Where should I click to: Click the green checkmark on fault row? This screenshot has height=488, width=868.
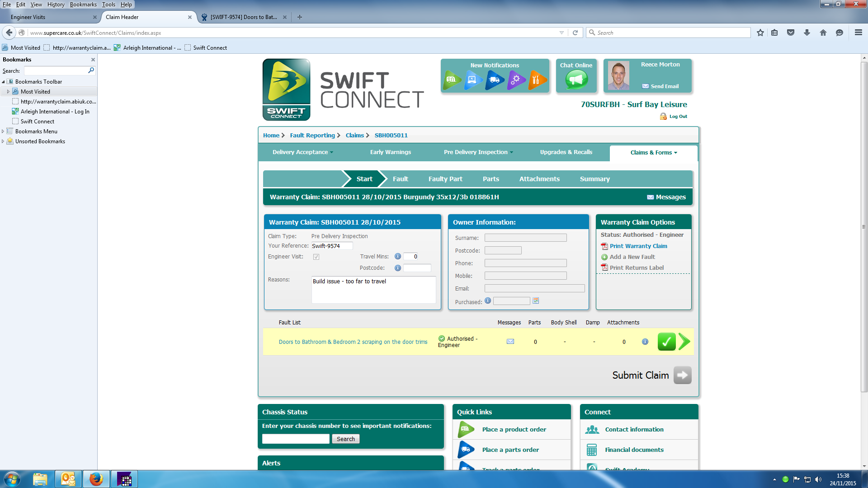click(666, 342)
